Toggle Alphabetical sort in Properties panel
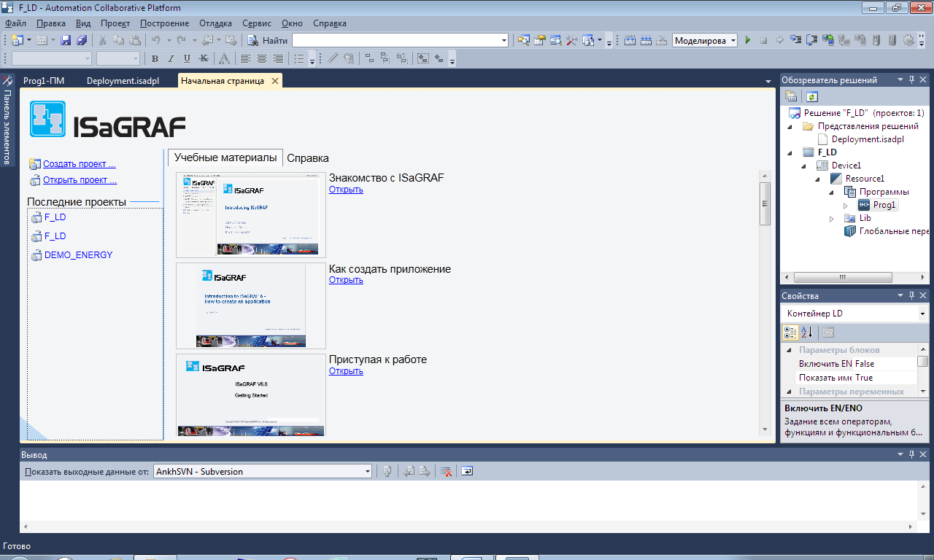 pyautogui.click(x=806, y=332)
